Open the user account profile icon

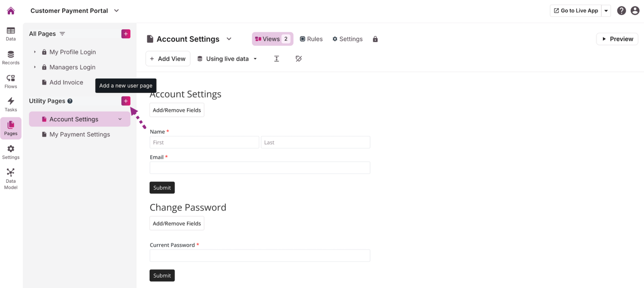(635, 11)
